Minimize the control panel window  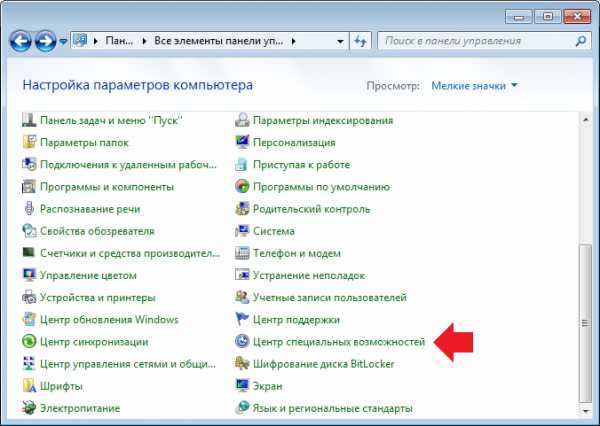pyautogui.click(x=518, y=17)
